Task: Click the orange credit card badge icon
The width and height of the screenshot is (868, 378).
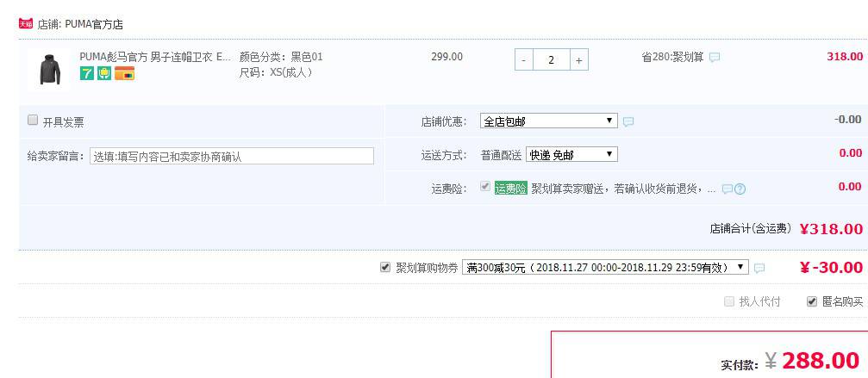Action: (124, 73)
